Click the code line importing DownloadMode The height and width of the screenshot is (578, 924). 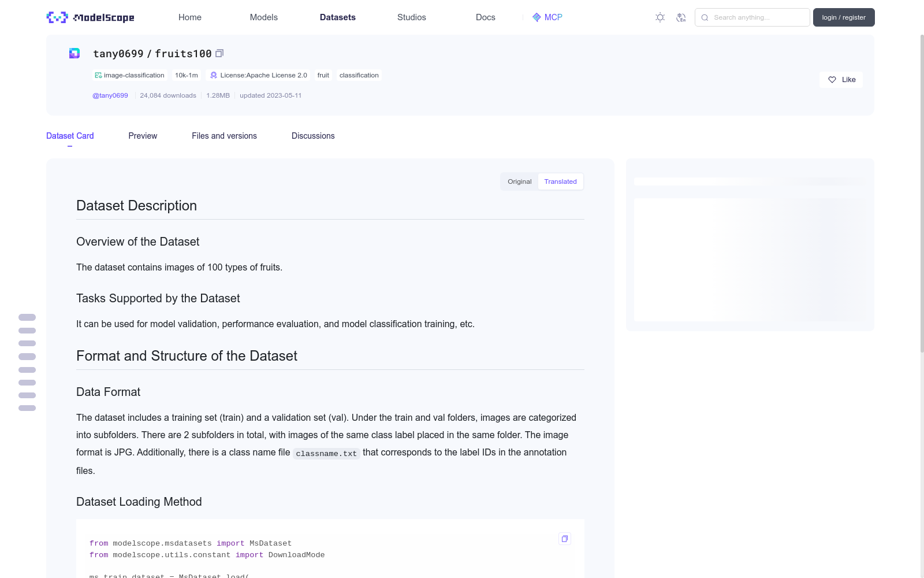[x=207, y=555]
